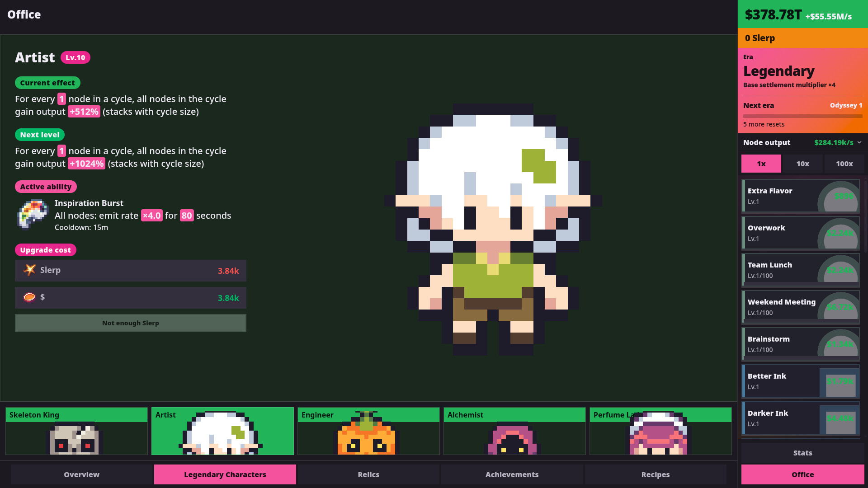868x488 pixels.
Task: Click the Not enough Slerp upgrade button
Action: pyautogui.click(x=131, y=323)
